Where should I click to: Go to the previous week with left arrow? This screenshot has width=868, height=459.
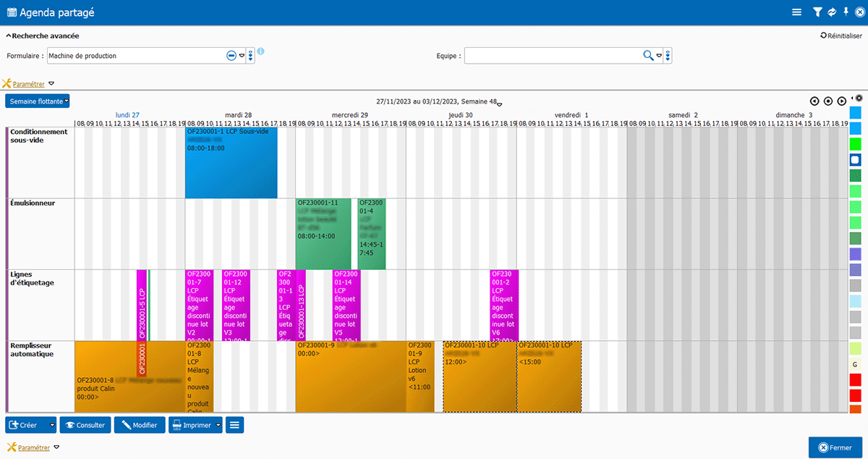[814, 101]
